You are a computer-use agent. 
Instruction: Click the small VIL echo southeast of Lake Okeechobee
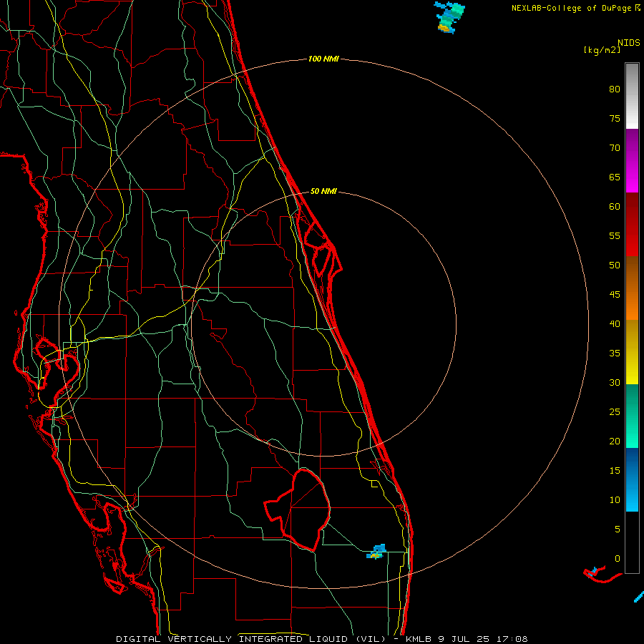click(376, 552)
